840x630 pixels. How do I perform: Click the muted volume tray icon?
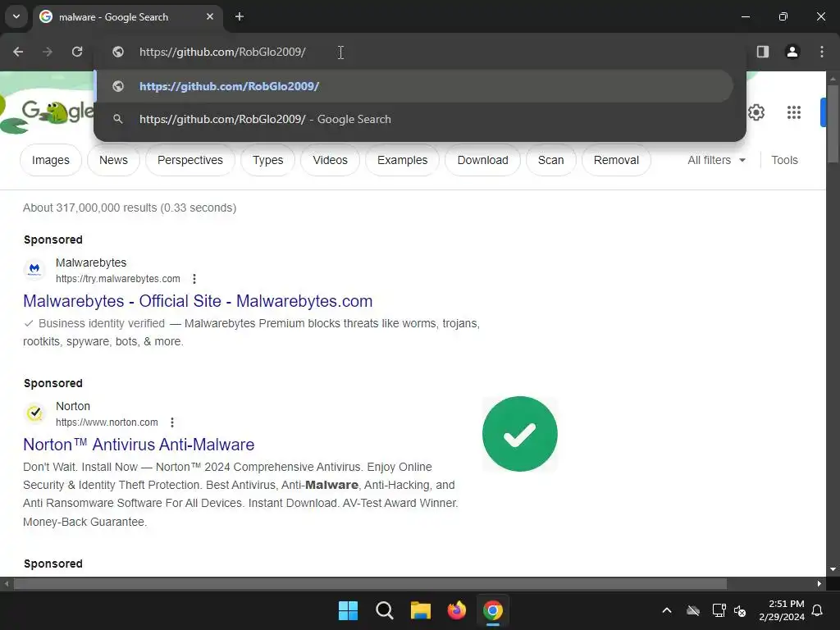pyautogui.click(x=741, y=610)
